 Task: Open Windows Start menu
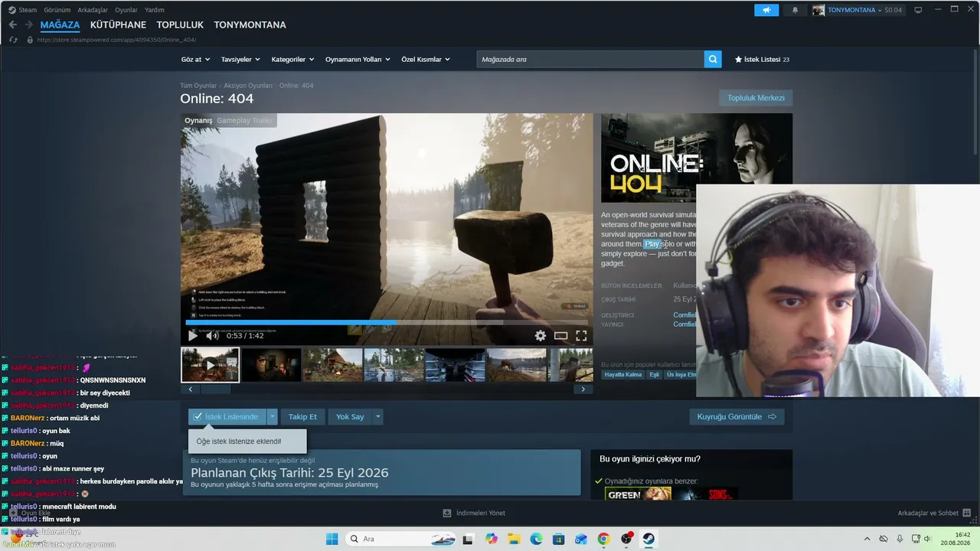click(x=332, y=539)
